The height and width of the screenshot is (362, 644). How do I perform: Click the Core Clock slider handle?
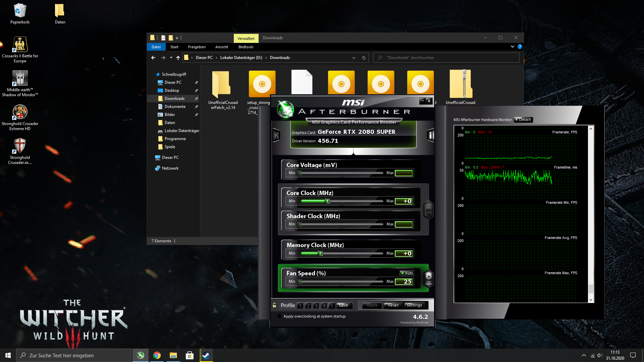point(328,201)
